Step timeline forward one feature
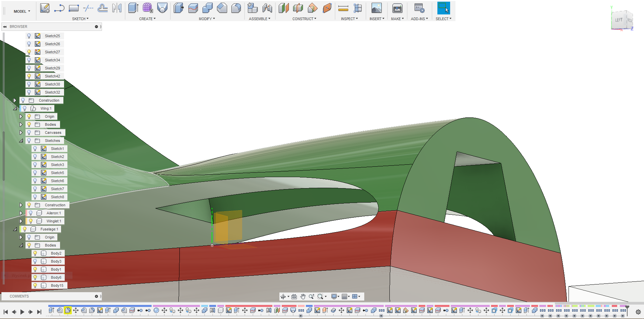644x319 pixels. (31, 312)
